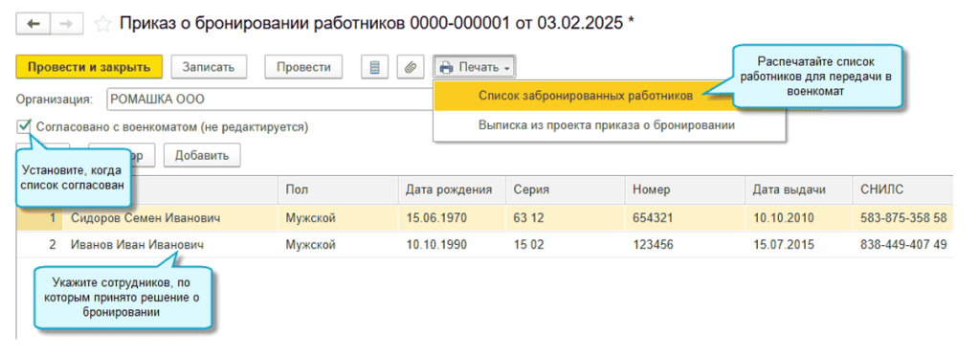Select Мужской cell in Сидоров row
The height and width of the screenshot is (357, 980).
(338, 218)
